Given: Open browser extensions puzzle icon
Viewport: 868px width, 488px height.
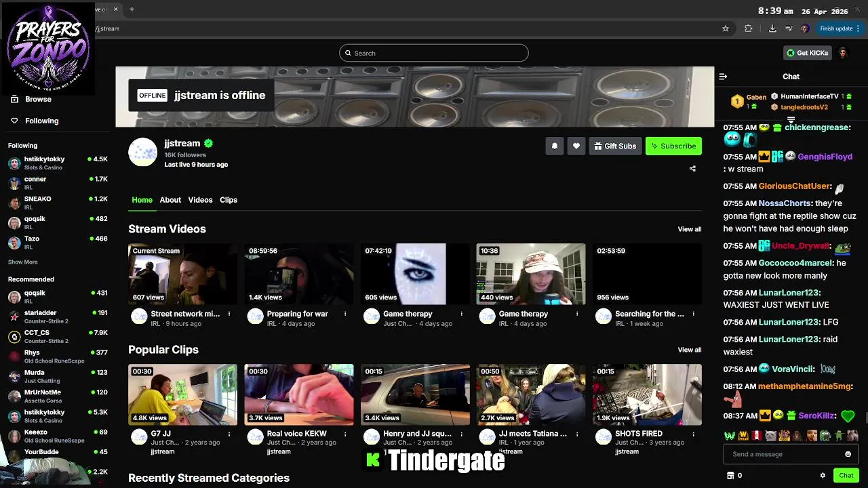Looking at the screenshot, I should [749, 28].
